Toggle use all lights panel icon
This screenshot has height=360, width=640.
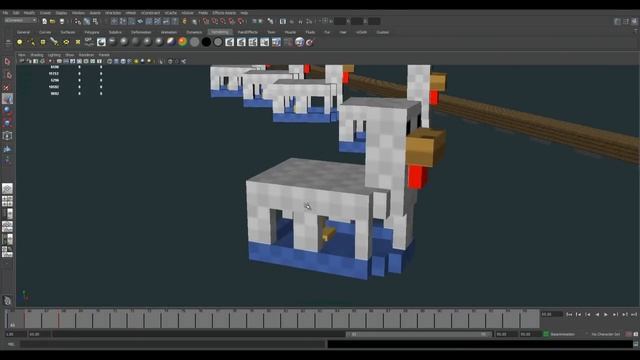point(136,61)
